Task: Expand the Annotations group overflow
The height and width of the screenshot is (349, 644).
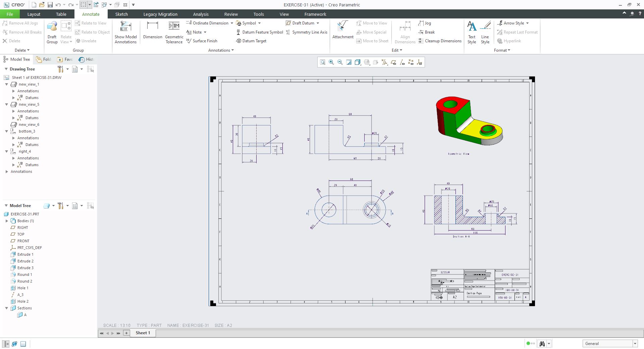Action: click(x=221, y=50)
